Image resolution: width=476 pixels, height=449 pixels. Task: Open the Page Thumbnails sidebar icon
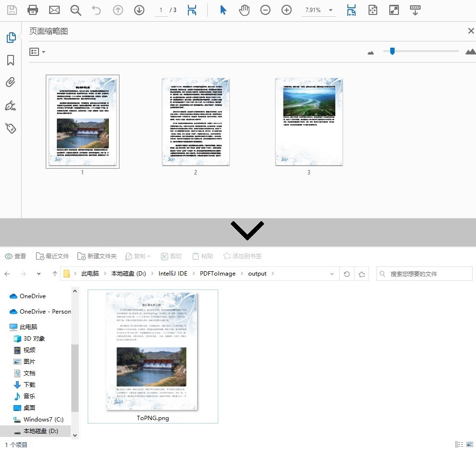click(x=11, y=38)
